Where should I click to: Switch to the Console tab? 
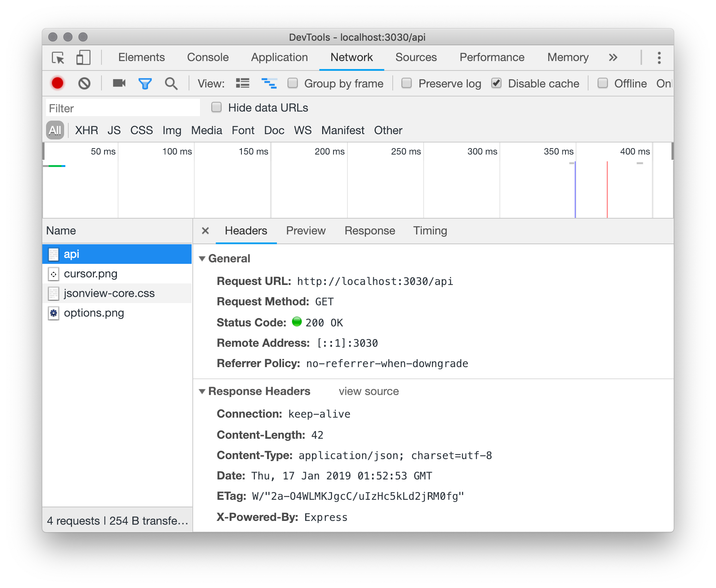coord(208,57)
